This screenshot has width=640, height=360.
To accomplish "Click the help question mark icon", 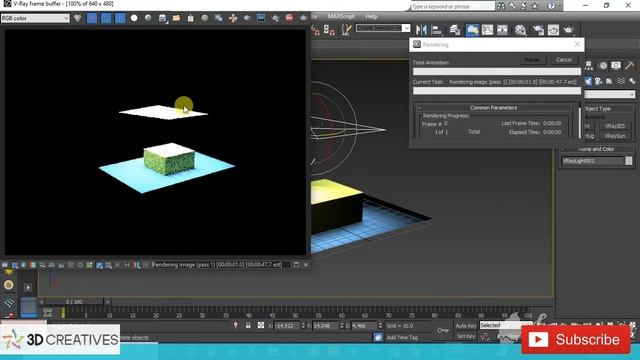I will 552,6.
